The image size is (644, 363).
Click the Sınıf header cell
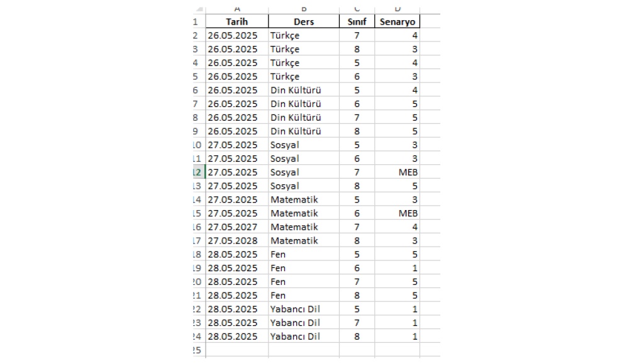[x=357, y=21]
